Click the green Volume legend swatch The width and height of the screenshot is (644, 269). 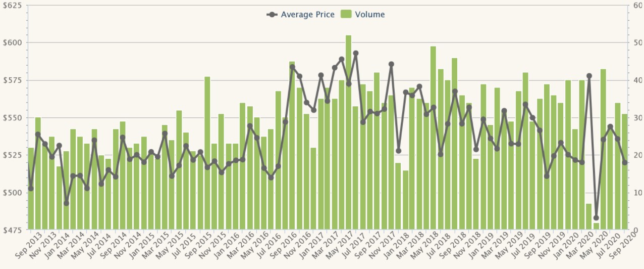346,15
